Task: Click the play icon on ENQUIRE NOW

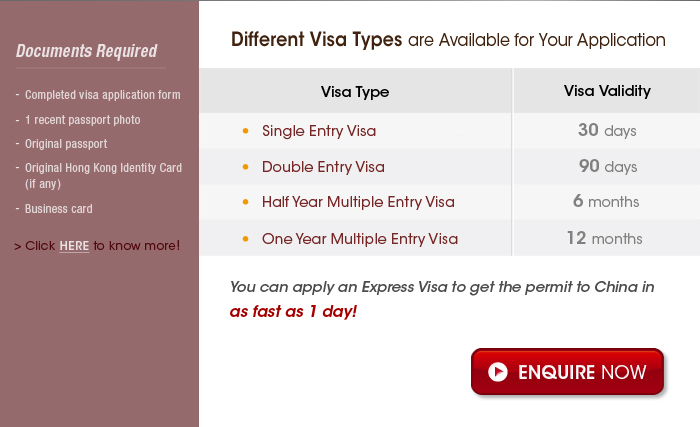Action: point(498,372)
